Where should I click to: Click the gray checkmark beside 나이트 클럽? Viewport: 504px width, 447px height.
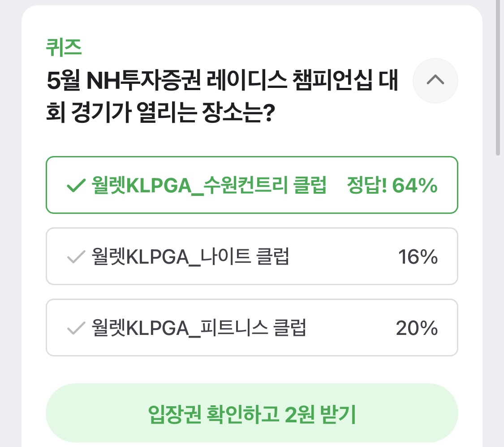point(75,257)
